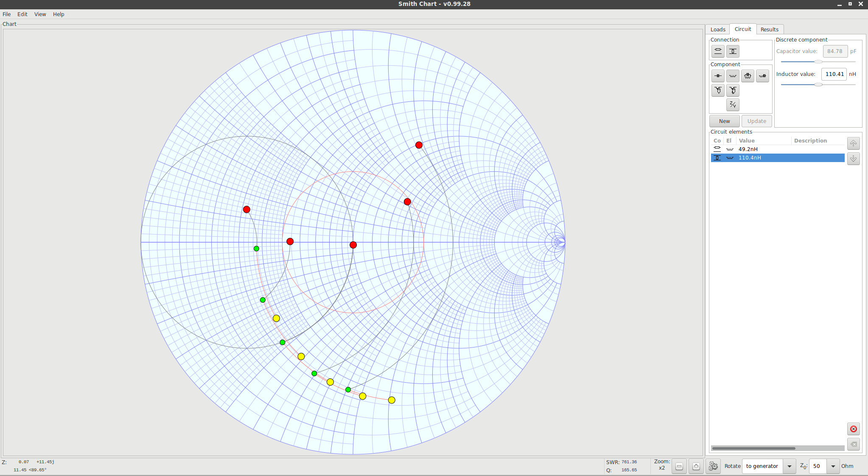This screenshot has width=868, height=476.
Task: Zoom in on the Smith chart
Action: point(696,466)
